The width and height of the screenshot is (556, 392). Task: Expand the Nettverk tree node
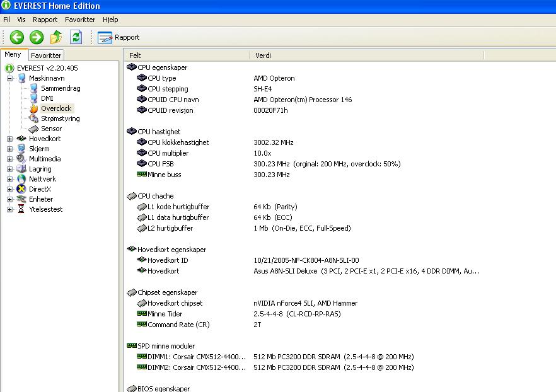pyautogui.click(x=9, y=180)
